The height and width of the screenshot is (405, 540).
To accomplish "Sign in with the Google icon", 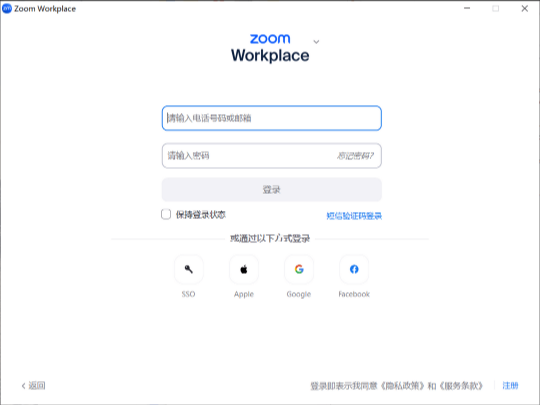I will click(x=299, y=269).
